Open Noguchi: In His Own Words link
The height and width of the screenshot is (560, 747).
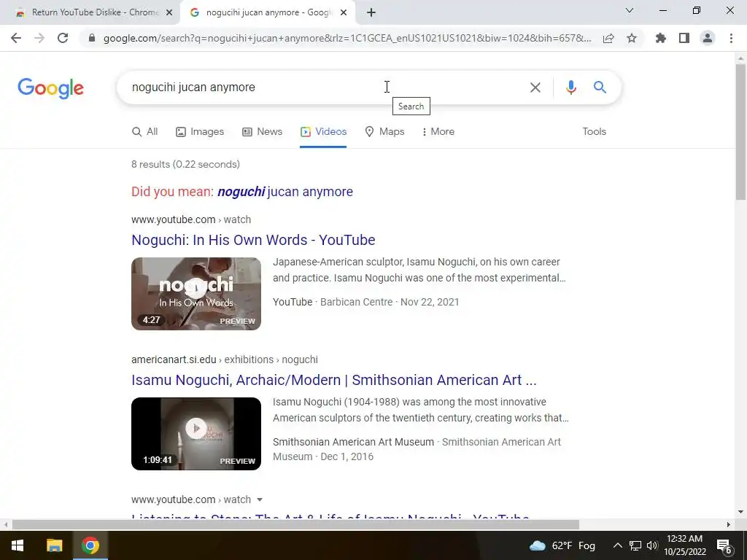(x=253, y=240)
